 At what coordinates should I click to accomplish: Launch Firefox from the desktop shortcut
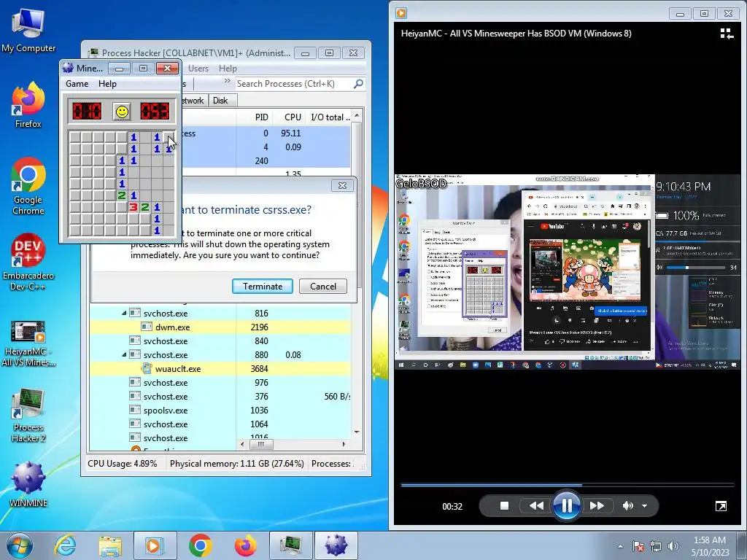point(28,105)
